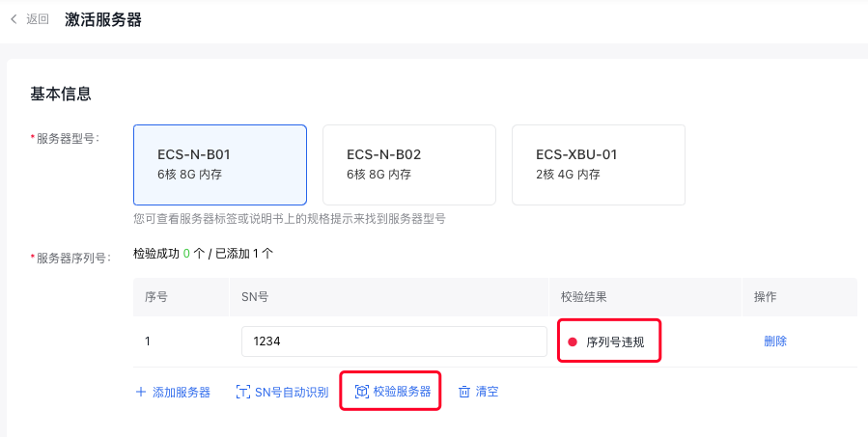Viewport: 868px width, 437px height.
Task: Click the SN号自动识别 text-scan icon
Action: (242, 393)
